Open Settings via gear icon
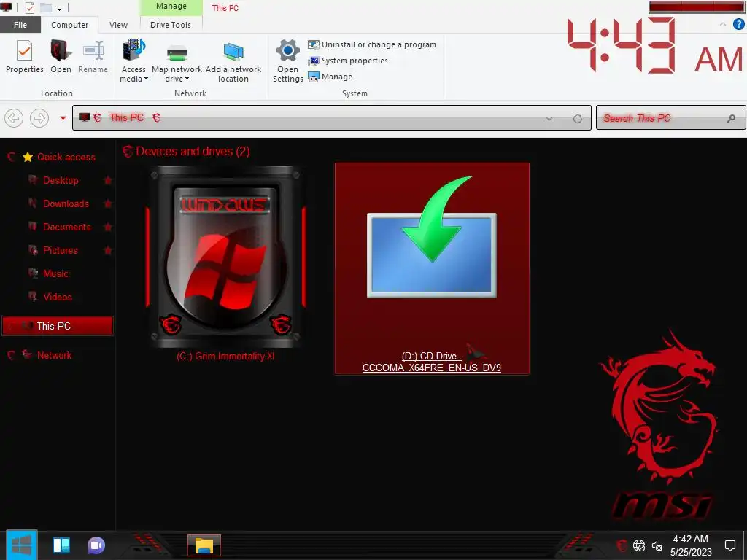This screenshot has height=560, width=747. pos(287,61)
